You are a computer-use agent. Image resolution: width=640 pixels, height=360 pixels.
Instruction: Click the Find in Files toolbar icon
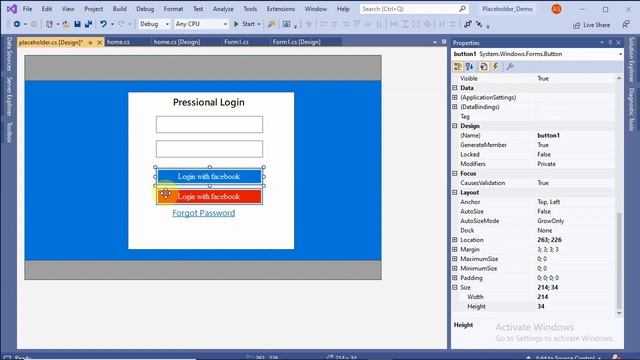271,24
